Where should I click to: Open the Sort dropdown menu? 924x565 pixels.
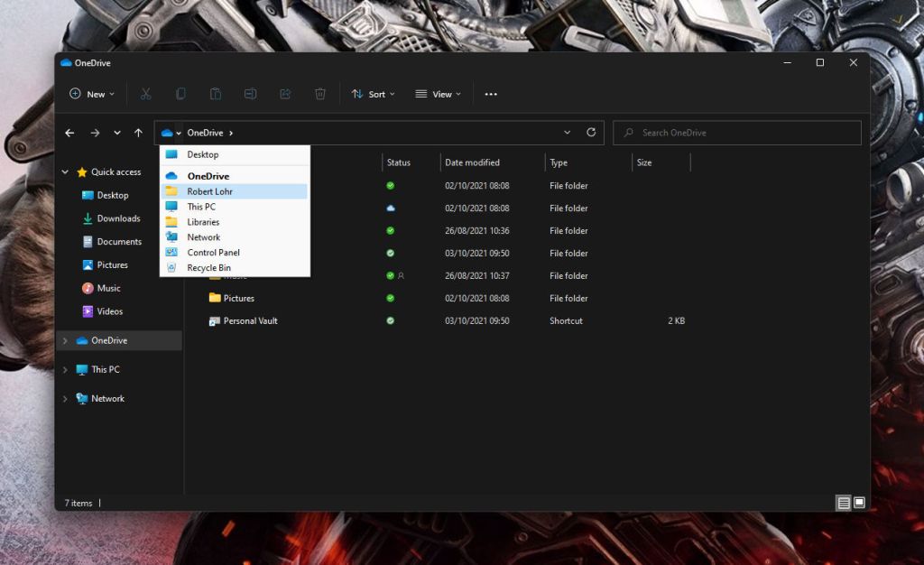[373, 94]
